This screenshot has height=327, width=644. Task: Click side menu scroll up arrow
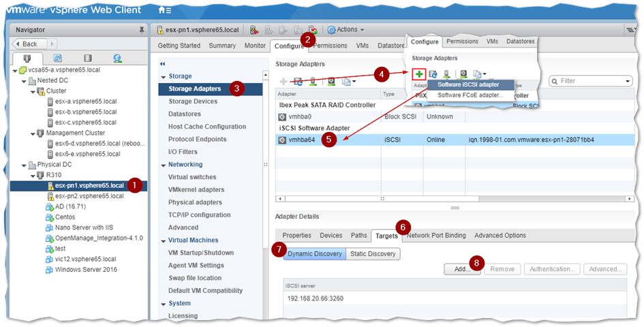coord(265,75)
